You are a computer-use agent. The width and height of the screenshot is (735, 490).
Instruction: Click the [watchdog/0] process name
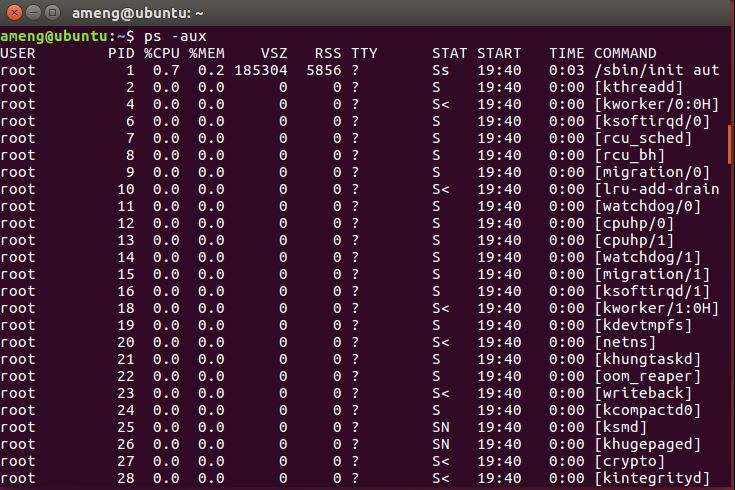click(x=648, y=206)
